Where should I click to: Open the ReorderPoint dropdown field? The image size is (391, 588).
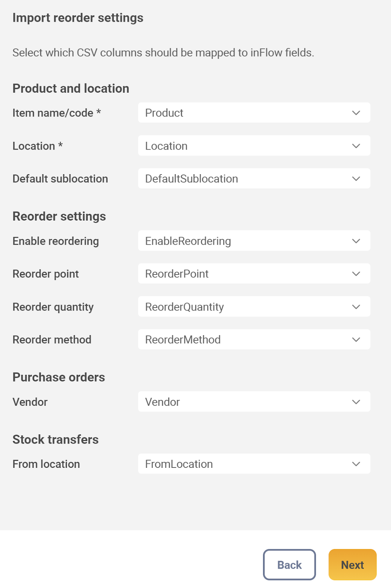click(254, 274)
